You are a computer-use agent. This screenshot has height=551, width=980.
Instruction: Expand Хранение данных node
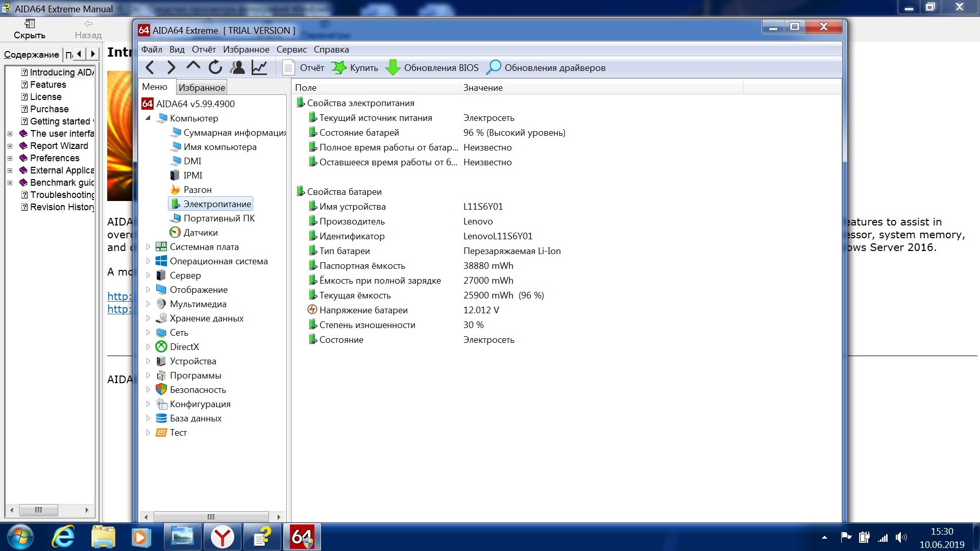click(148, 318)
